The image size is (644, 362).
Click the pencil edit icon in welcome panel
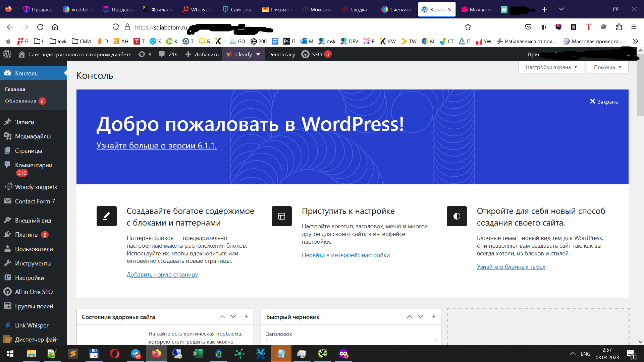107,216
